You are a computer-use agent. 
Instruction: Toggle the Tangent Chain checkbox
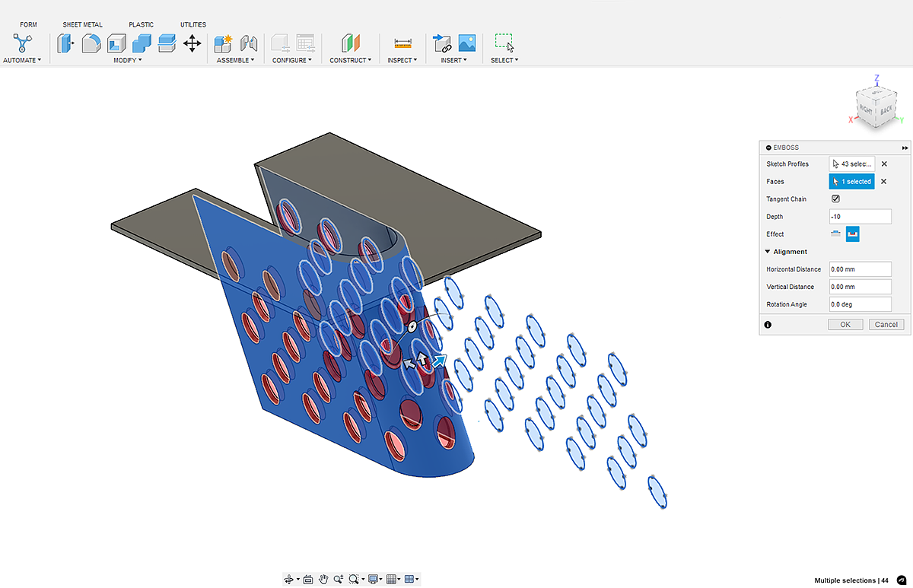[835, 199]
